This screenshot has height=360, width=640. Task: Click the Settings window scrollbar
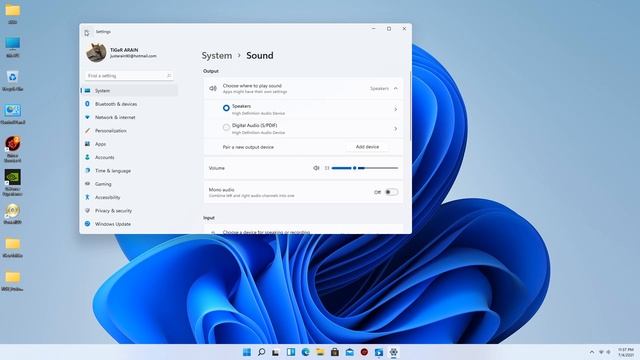[410, 106]
